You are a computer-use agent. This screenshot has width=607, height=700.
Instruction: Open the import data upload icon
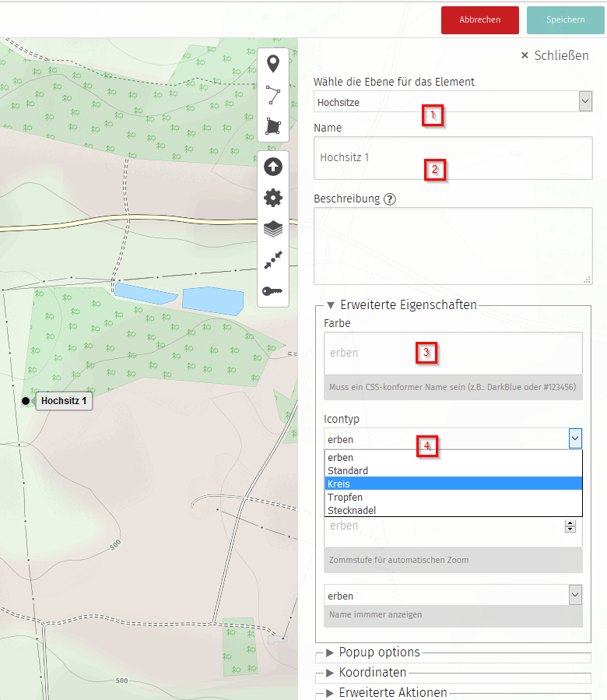tap(273, 167)
